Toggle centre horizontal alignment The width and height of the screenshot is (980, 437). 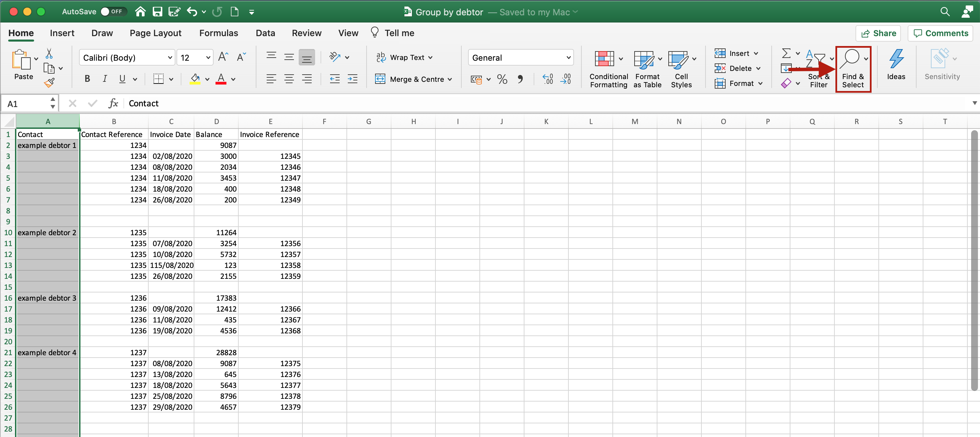pyautogui.click(x=289, y=79)
